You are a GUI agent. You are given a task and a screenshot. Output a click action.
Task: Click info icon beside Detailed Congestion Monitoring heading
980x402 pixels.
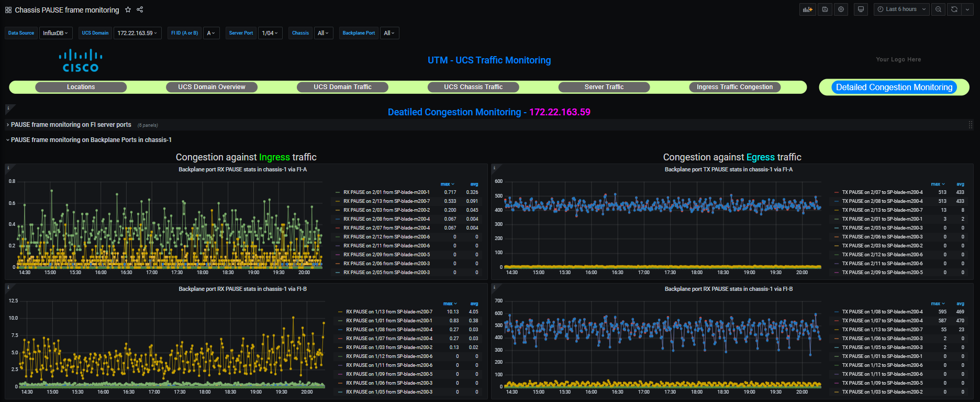[x=8, y=108]
